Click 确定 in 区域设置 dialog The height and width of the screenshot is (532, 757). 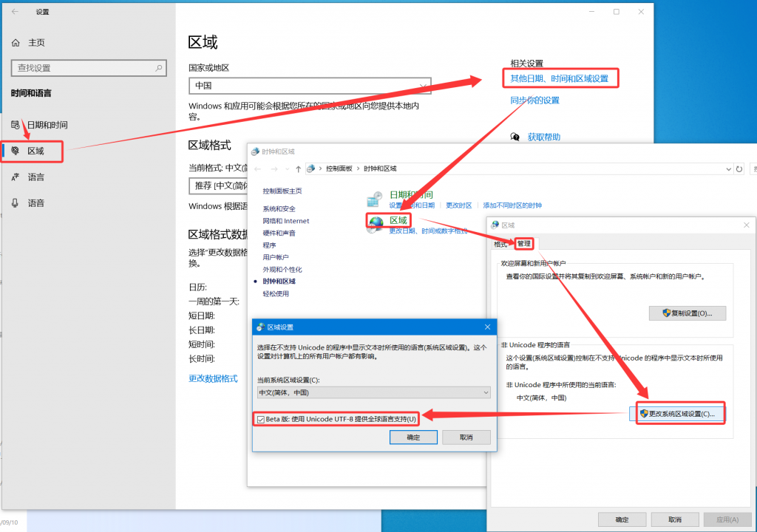pos(413,437)
